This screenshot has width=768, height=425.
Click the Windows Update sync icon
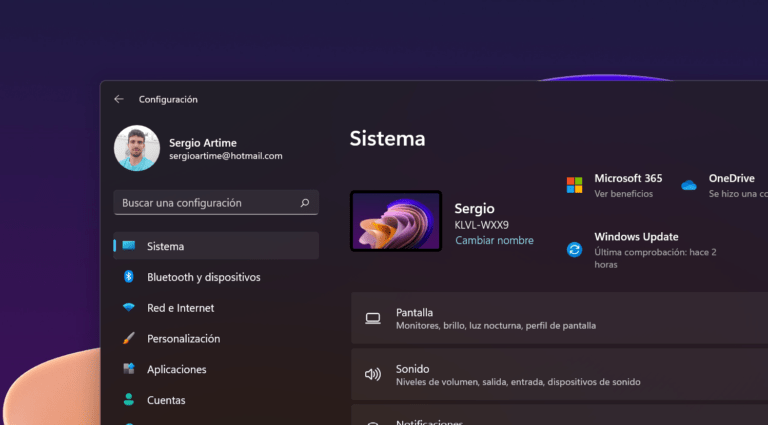point(575,250)
